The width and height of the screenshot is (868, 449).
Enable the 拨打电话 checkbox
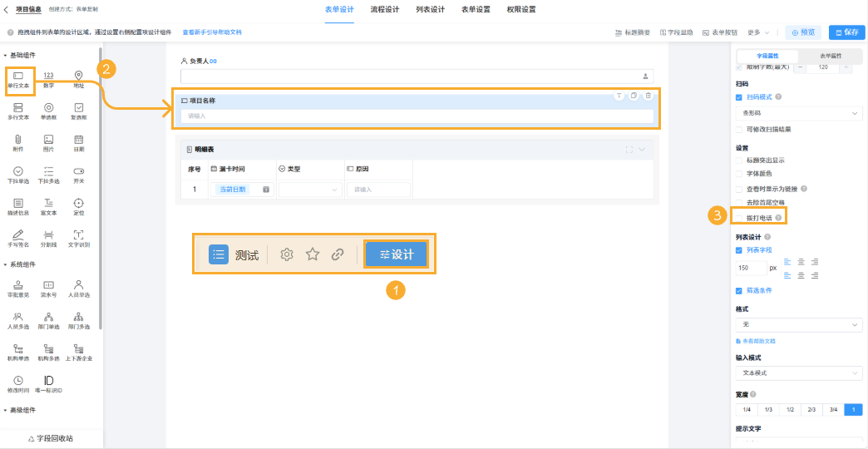click(738, 218)
